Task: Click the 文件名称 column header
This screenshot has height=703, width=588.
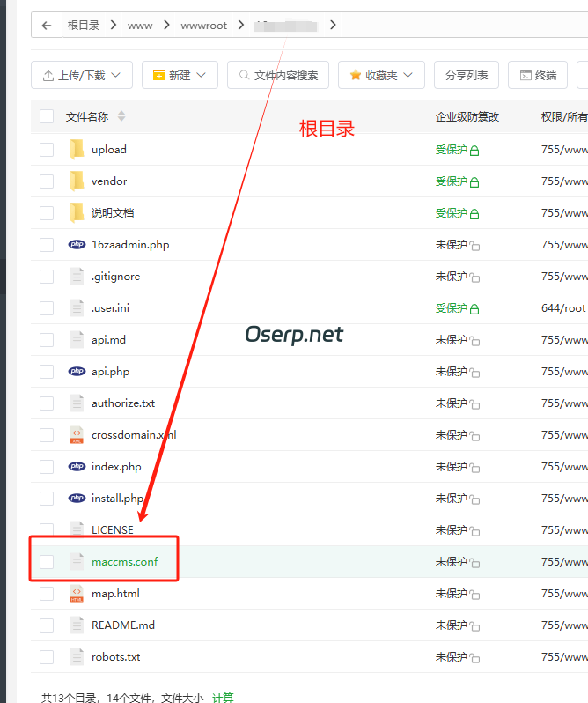Action: click(87, 116)
